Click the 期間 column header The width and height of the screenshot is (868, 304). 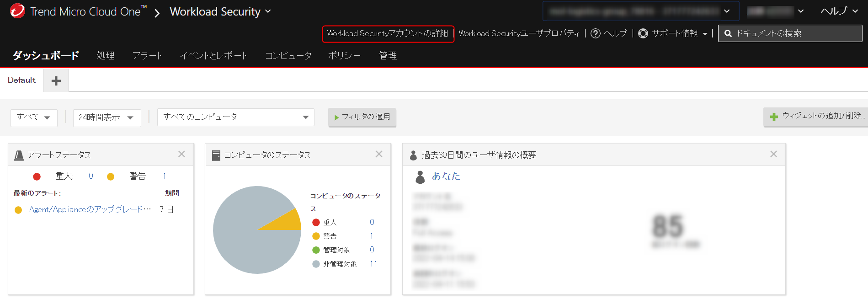(172, 193)
